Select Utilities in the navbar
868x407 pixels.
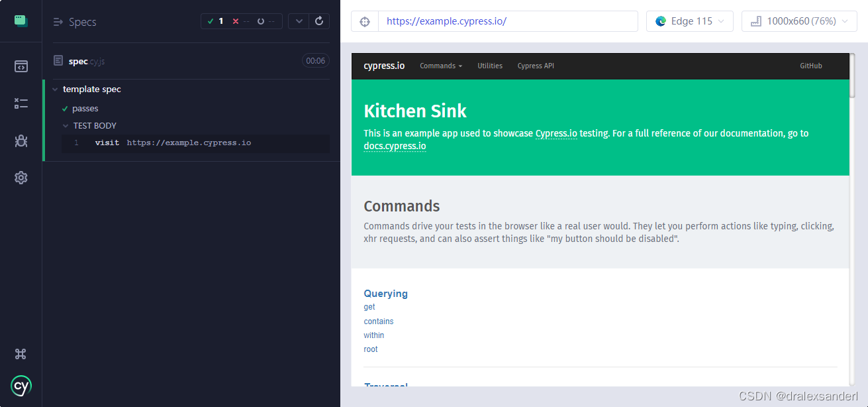(490, 66)
